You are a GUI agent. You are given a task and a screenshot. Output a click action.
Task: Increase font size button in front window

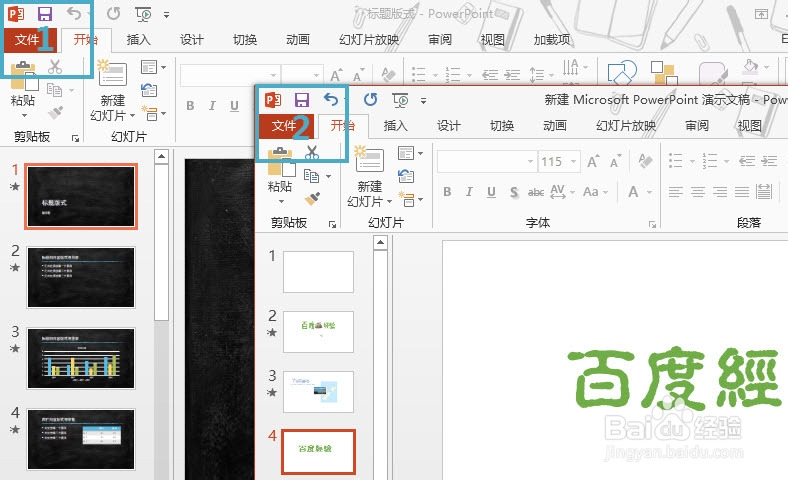pos(593,161)
